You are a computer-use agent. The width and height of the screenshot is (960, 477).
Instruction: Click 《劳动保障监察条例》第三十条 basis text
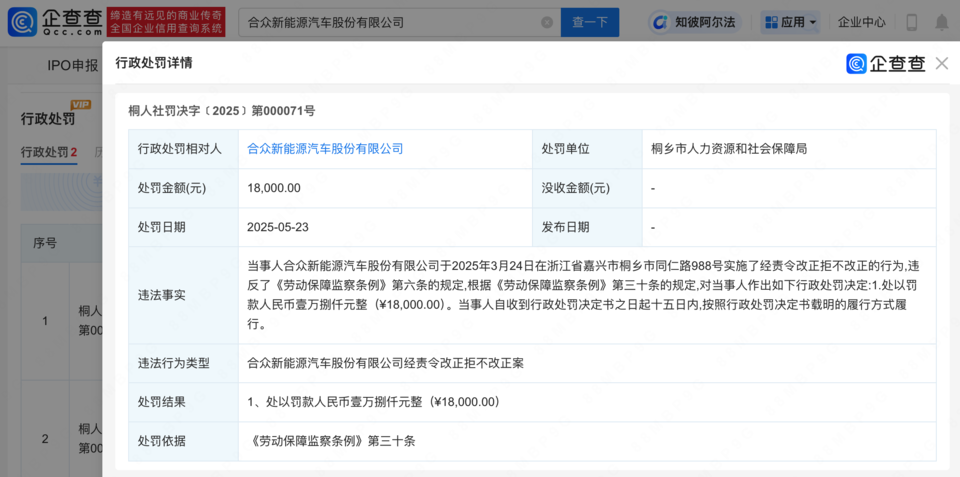(331, 441)
